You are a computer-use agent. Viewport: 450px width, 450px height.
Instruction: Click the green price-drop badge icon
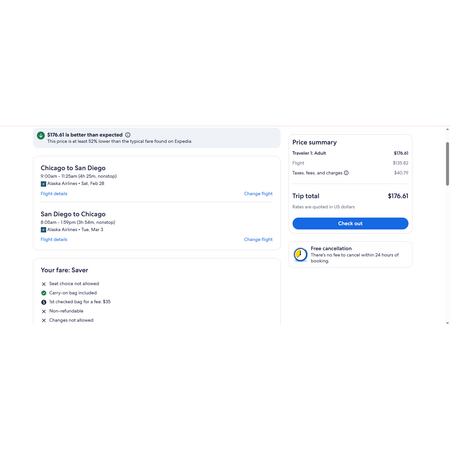click(x=41, y=135)
